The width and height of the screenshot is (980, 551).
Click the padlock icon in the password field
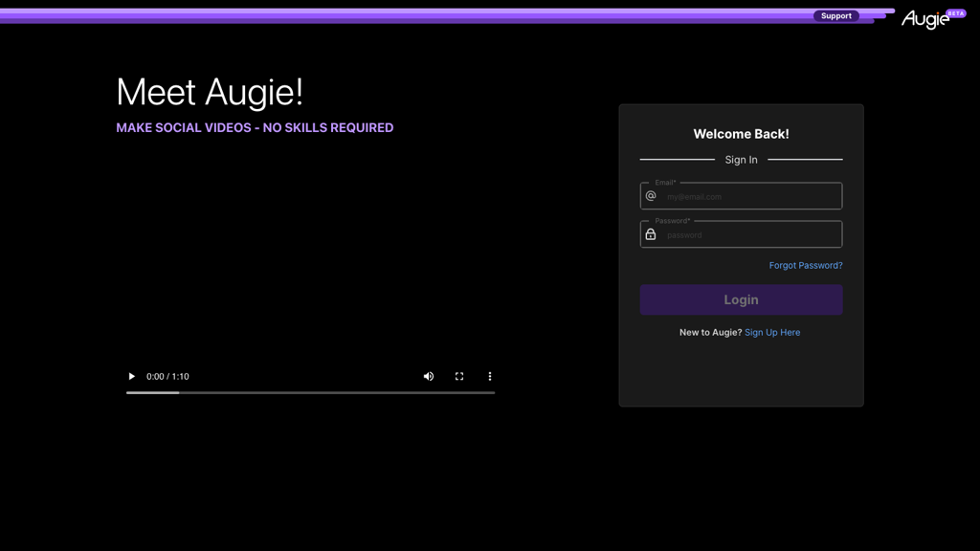coord(652,234)
